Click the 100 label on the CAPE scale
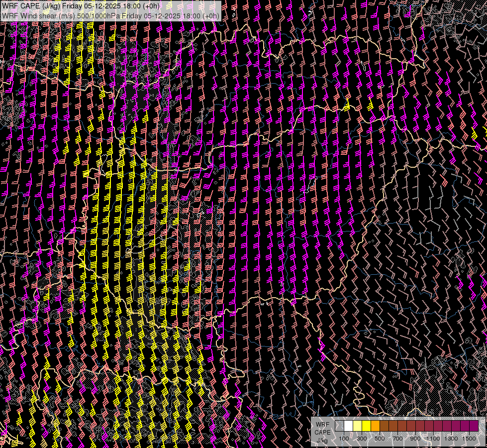 tap(344, 439)
